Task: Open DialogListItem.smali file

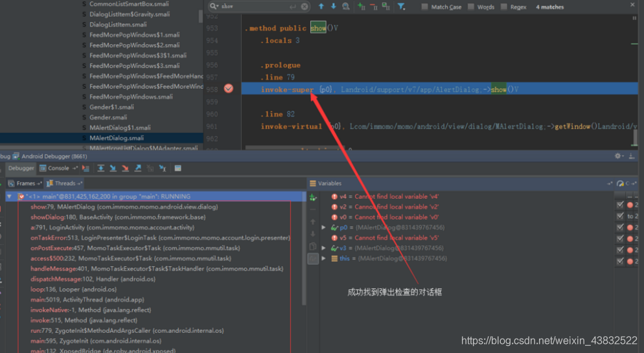Action: tap(118, 25)
